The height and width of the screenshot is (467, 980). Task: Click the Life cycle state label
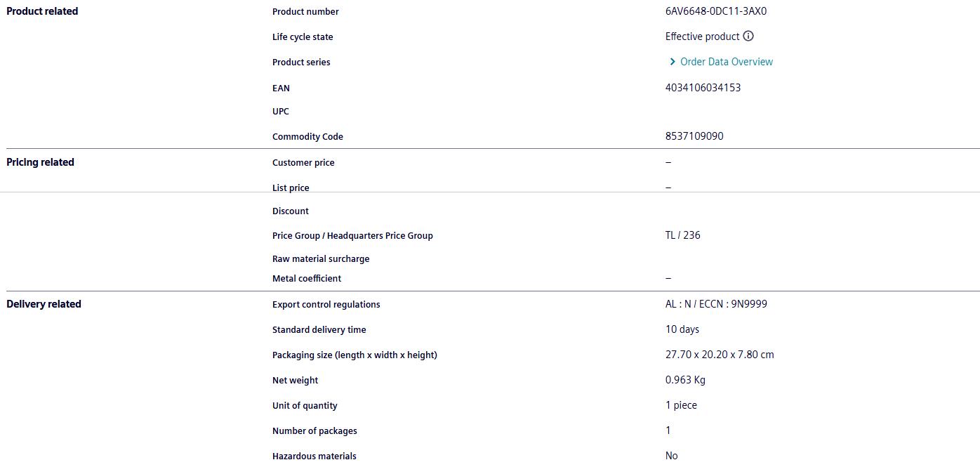[x=303, y=37]
